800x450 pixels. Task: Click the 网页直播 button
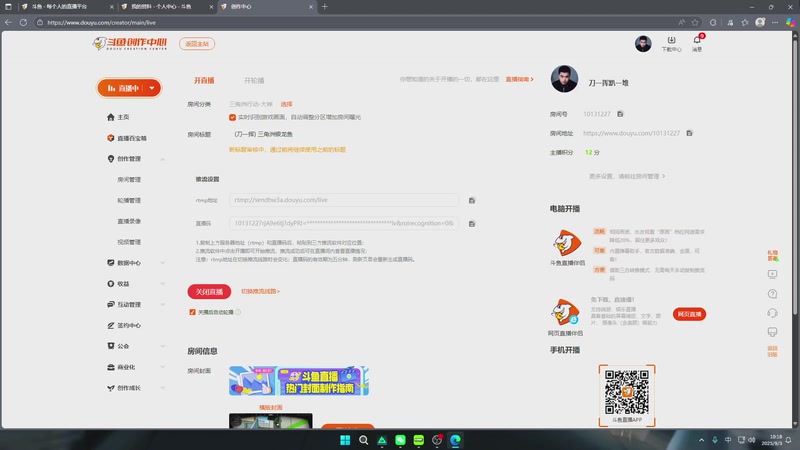point(689,314)
